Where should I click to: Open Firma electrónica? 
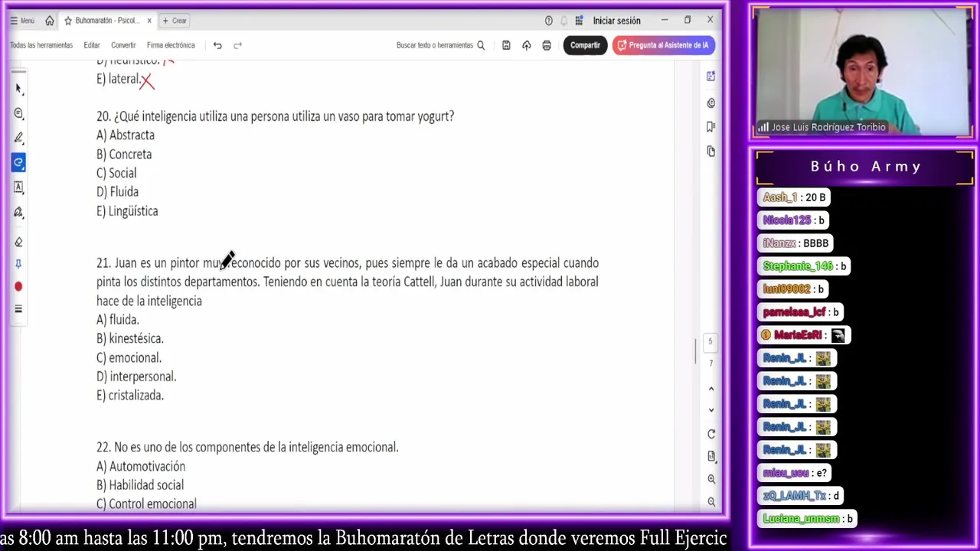[x=171, y=45]
